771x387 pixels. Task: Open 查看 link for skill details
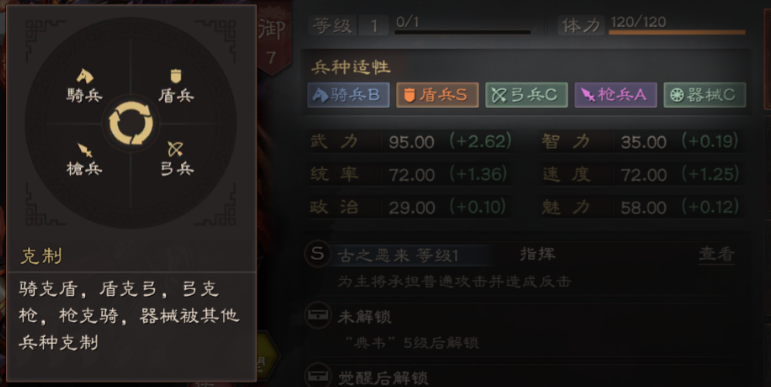point(716,254)
